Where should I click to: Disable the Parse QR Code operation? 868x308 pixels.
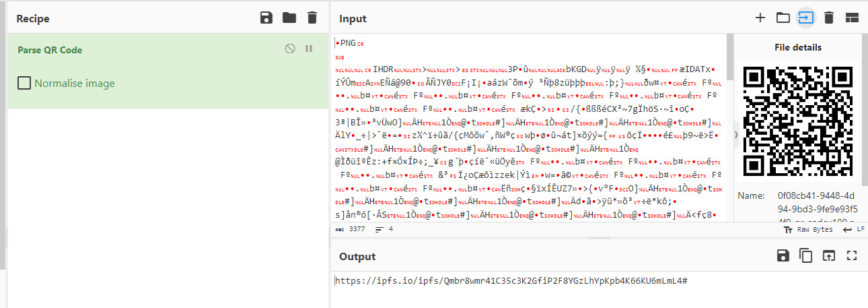290,49
